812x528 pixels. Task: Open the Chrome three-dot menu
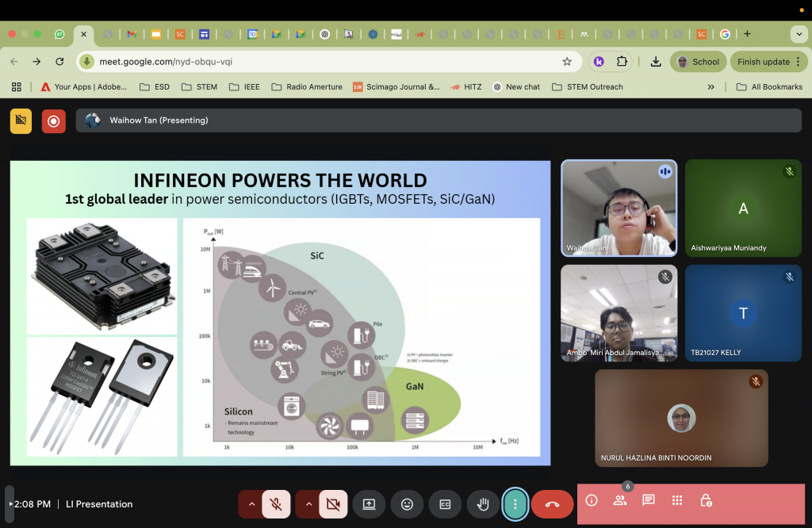[x=799, y=62]
